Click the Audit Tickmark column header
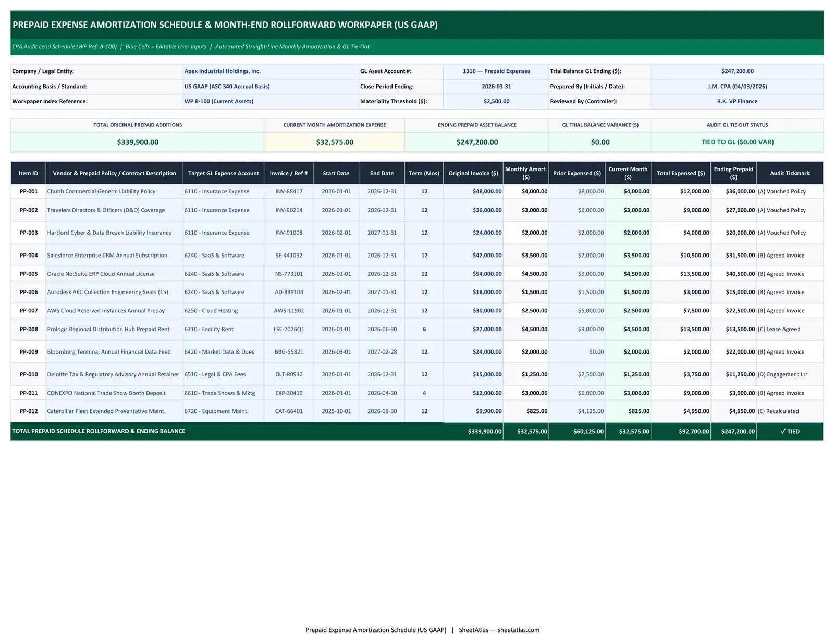 790,173
